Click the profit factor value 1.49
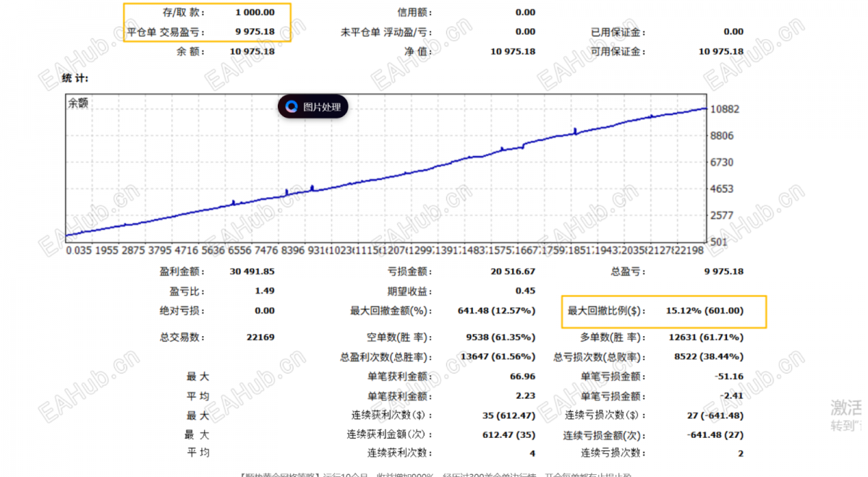This screenshot has width=868, height=477. [x=265, y=291]
